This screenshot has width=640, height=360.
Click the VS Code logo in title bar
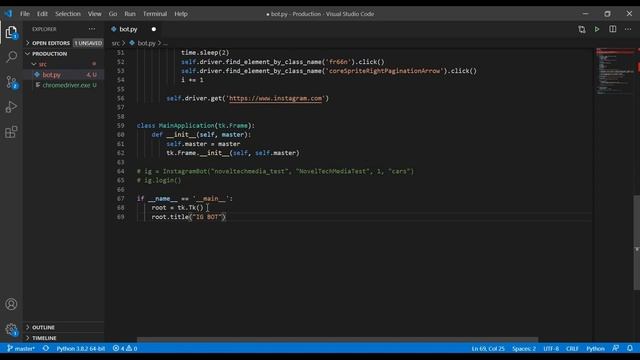(9, 13)
